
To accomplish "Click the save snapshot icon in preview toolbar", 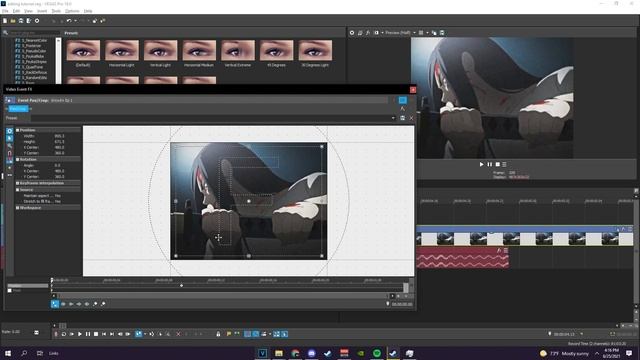I will [442, 33].
